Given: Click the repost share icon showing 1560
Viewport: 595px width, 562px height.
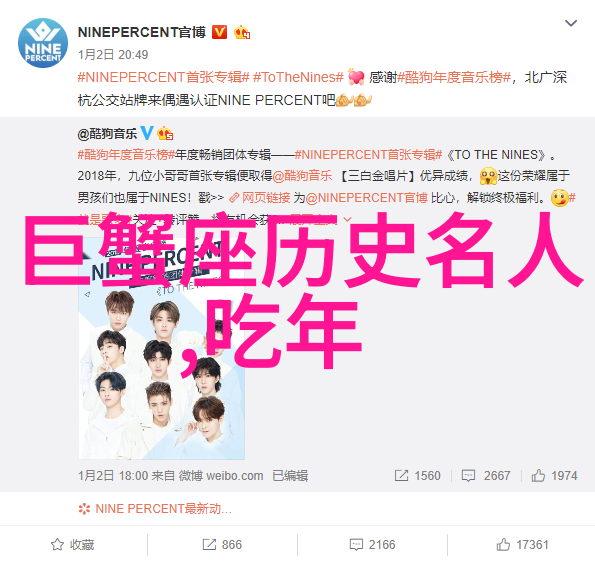Looking at the screenshot, I should (x=401, y=475).
